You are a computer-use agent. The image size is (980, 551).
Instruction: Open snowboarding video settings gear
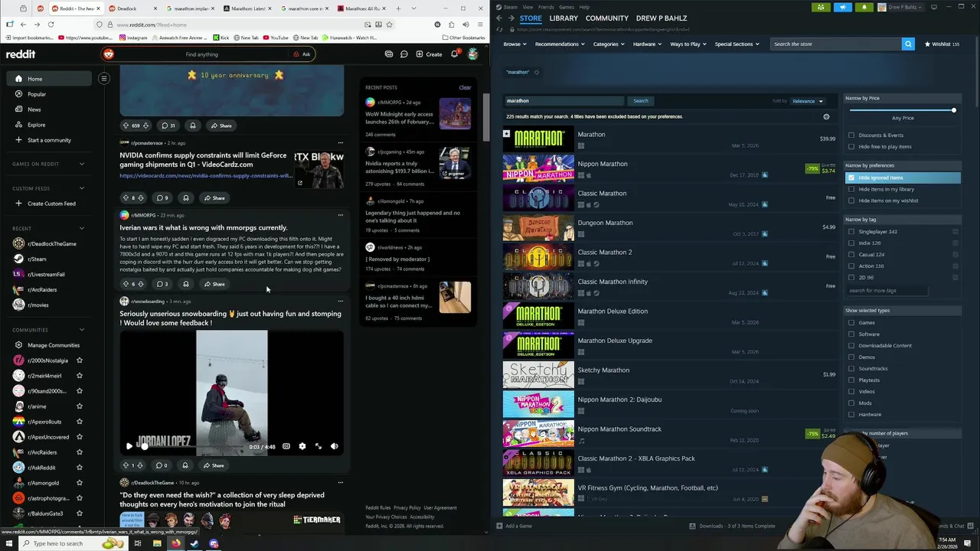coord(302,446)
